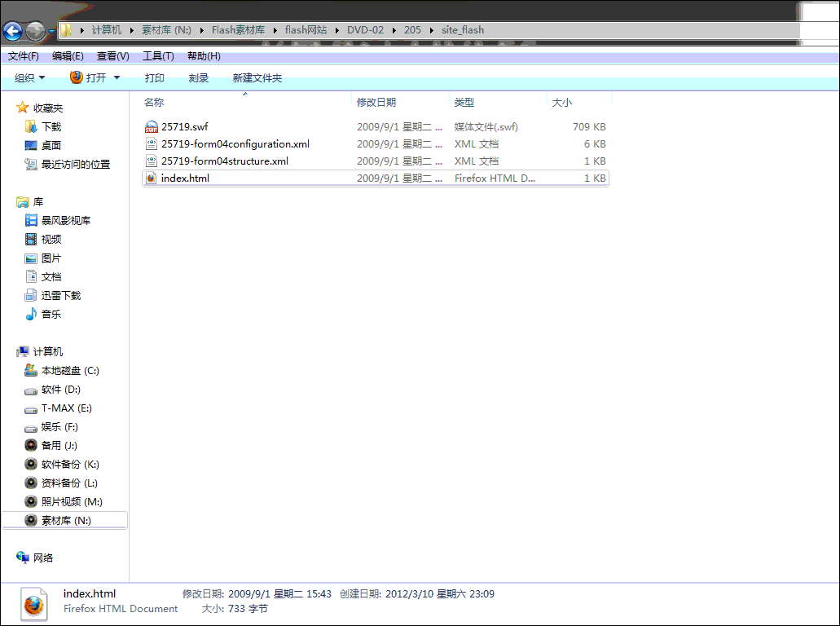
Task: Select 25719-form04configuration.xml file icon
Action: pos(152,143)
